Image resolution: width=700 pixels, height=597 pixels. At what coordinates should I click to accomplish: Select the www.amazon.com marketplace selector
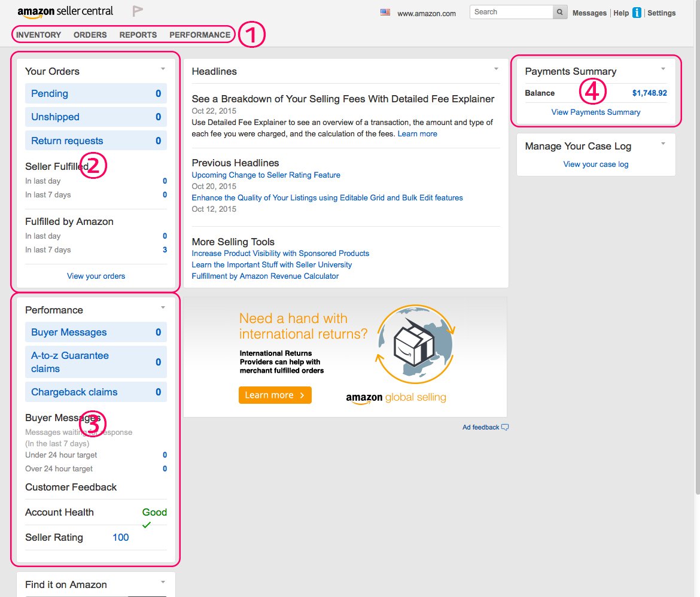click(427, 13)
